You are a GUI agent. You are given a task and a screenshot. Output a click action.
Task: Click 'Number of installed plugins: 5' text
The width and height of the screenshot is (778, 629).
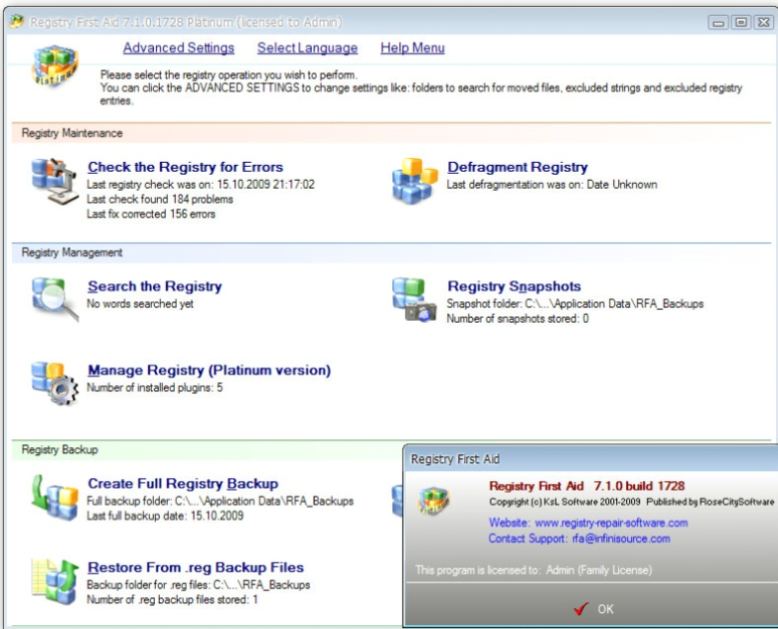[x=154, y=387]
